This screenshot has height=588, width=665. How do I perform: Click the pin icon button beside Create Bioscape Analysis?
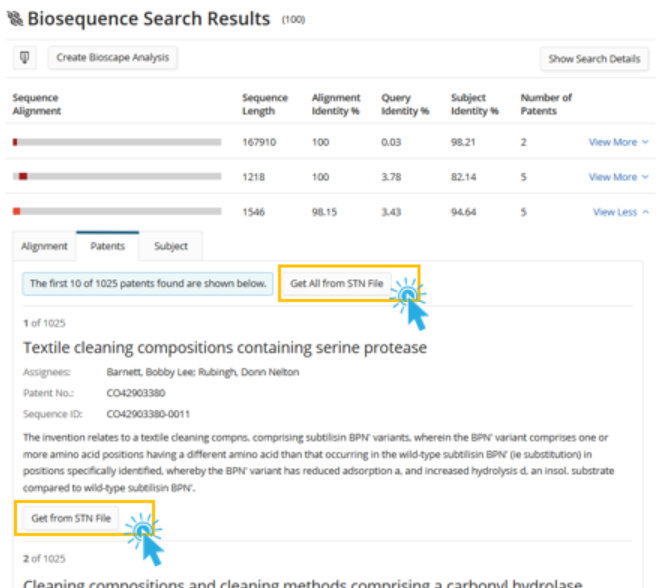(26, 58)
